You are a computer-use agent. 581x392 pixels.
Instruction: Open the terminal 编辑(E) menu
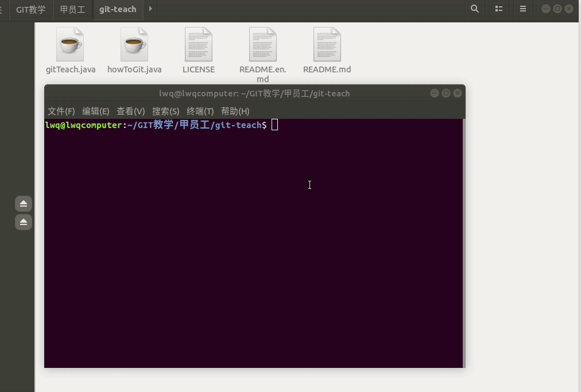point(96,111)
